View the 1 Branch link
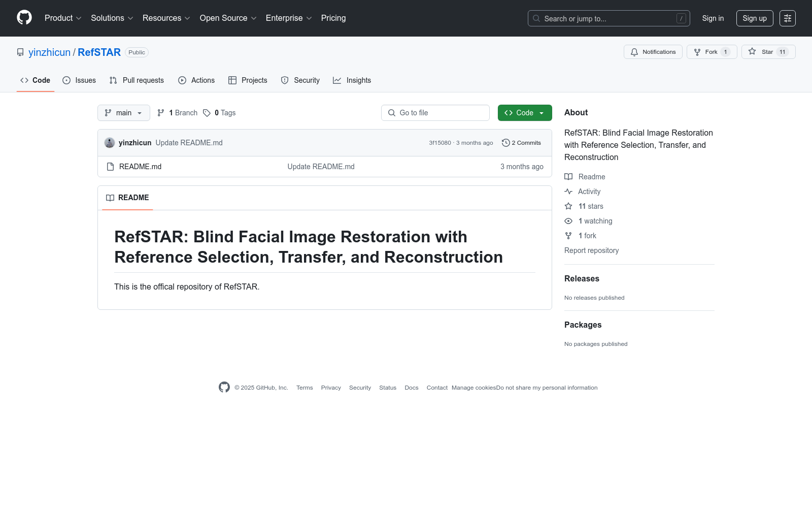Screen dimensions: 812x508 tap(178, 113)
